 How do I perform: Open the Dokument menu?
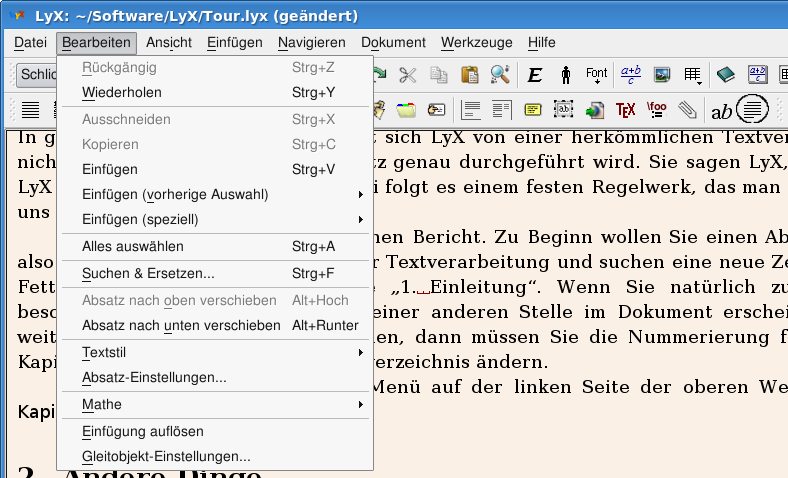pyautogui.click(x=393, y=43)
